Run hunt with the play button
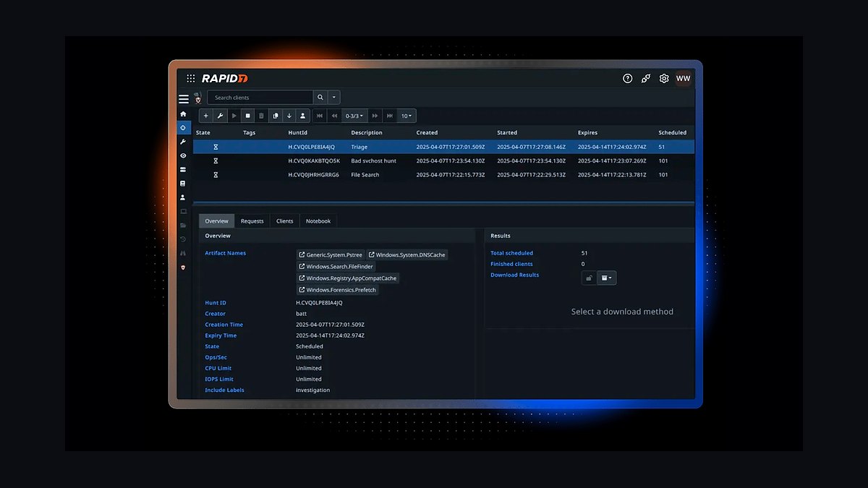Screen dimensions: 868x488 [234, 116]
